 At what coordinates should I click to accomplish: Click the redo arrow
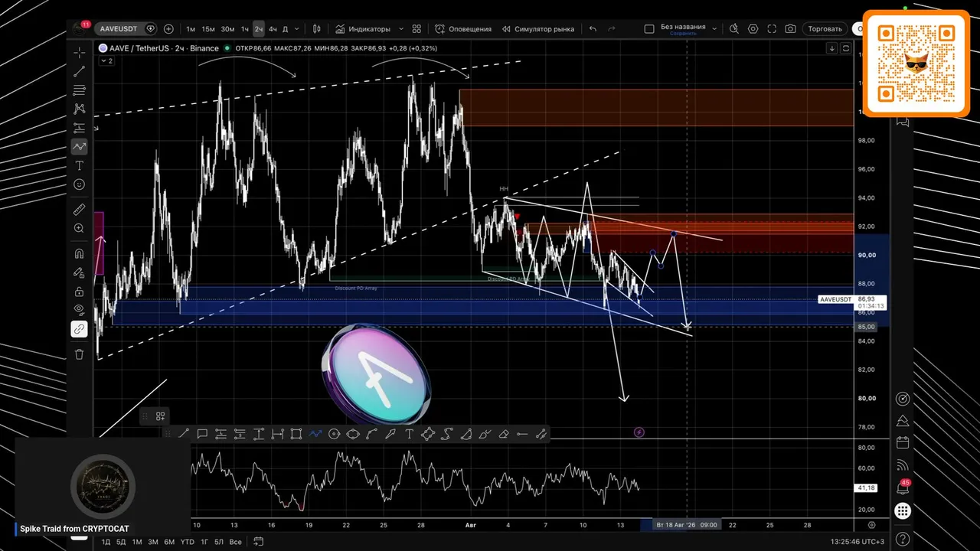click(x=612, y=29)
